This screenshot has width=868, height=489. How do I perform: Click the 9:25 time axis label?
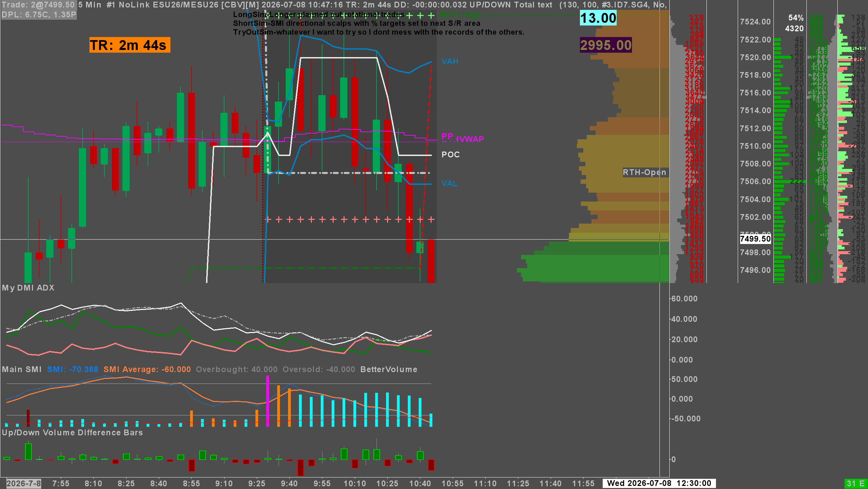tap(257, 483)
